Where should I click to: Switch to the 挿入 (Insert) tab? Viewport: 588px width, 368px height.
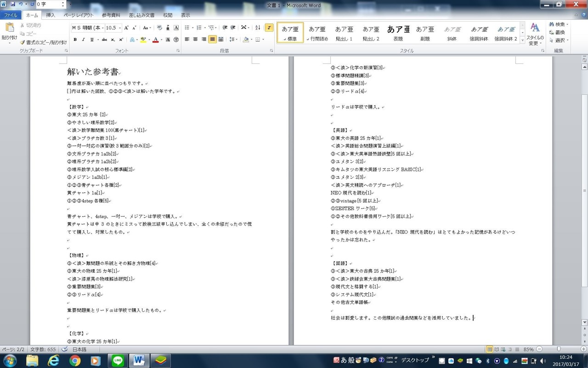51,15
